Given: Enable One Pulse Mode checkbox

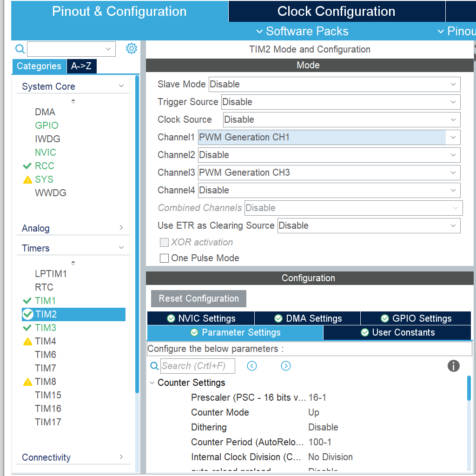Looking at the screenshot, I should [164, 258].
